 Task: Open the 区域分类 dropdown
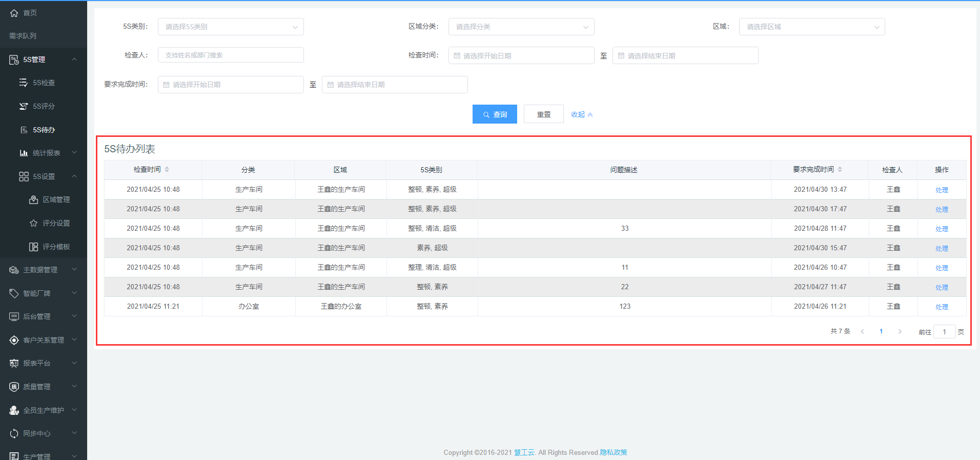click(x=521, y=27)
